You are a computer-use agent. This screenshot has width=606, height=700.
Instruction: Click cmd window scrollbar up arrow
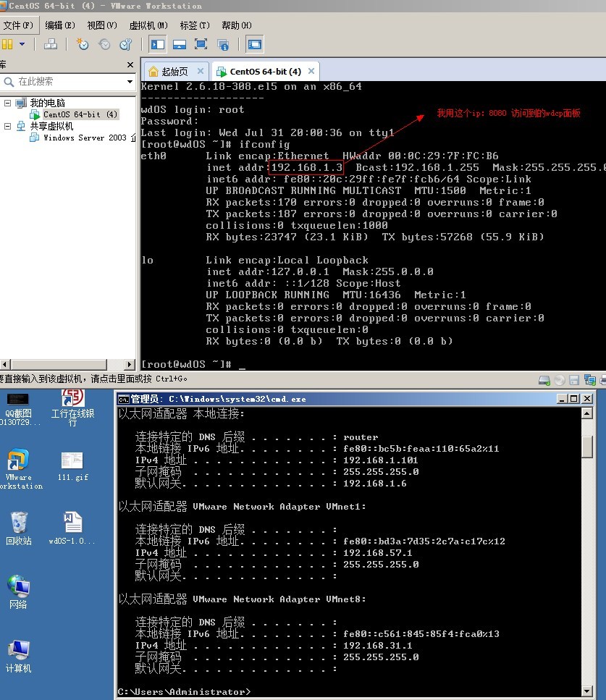point(587,413)
